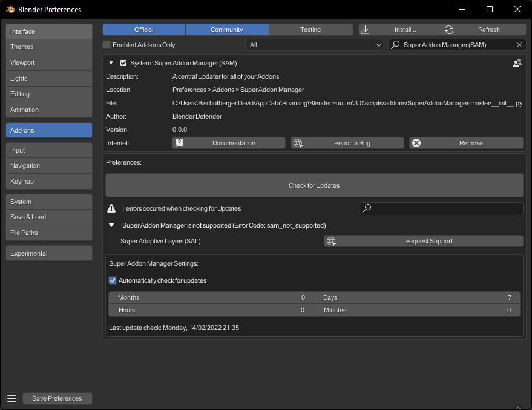Click the warning triangle beside the errors message

111,208
